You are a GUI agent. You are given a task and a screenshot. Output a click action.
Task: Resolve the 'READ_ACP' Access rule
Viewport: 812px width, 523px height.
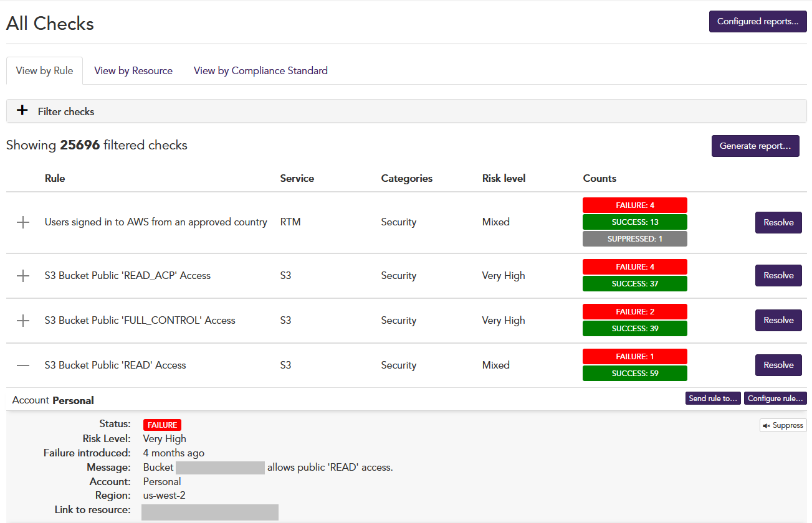tap(778, 275)
